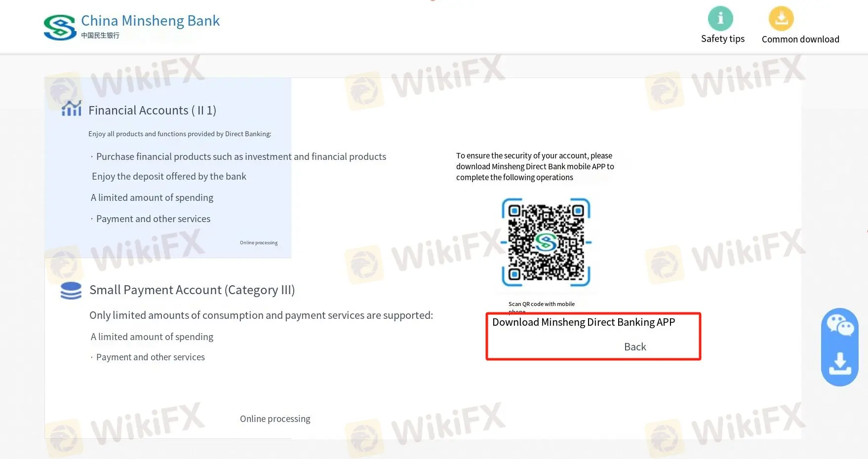Click the Purchase financial products bullet text

pyautogui.click(x=241, y=157)
